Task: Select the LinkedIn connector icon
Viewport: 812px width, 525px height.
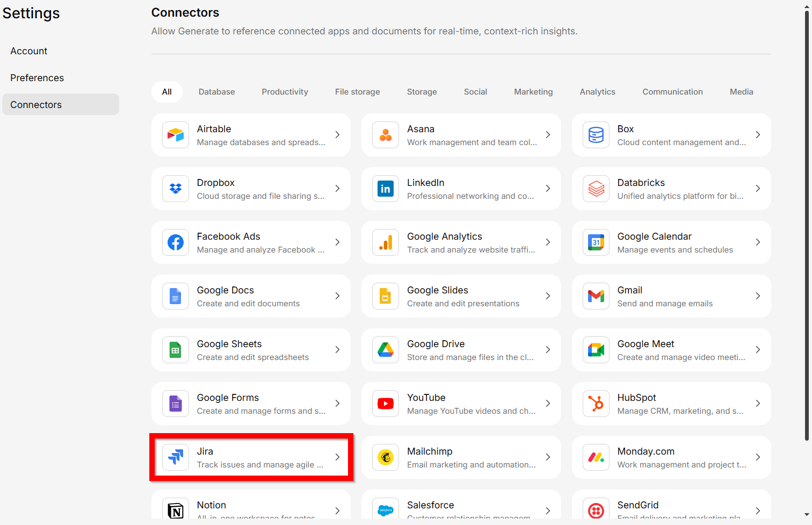Action: [x=386, y=189]
